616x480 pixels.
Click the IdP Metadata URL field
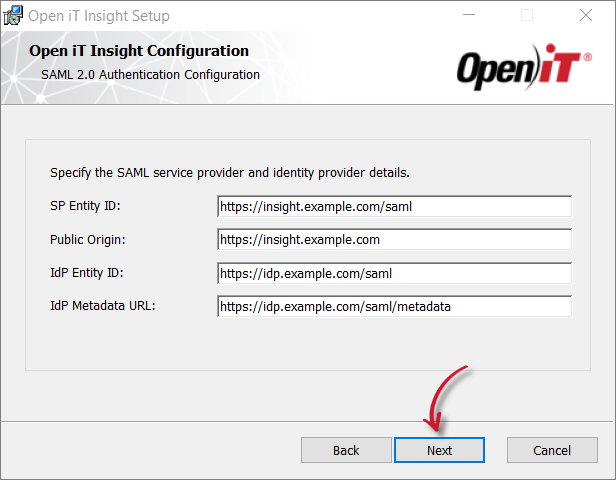pos(394,306)
